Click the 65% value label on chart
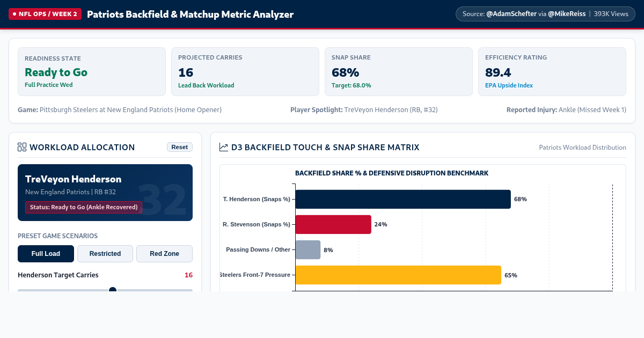Screen dimensions: 644x338 [x=511, y=275]
